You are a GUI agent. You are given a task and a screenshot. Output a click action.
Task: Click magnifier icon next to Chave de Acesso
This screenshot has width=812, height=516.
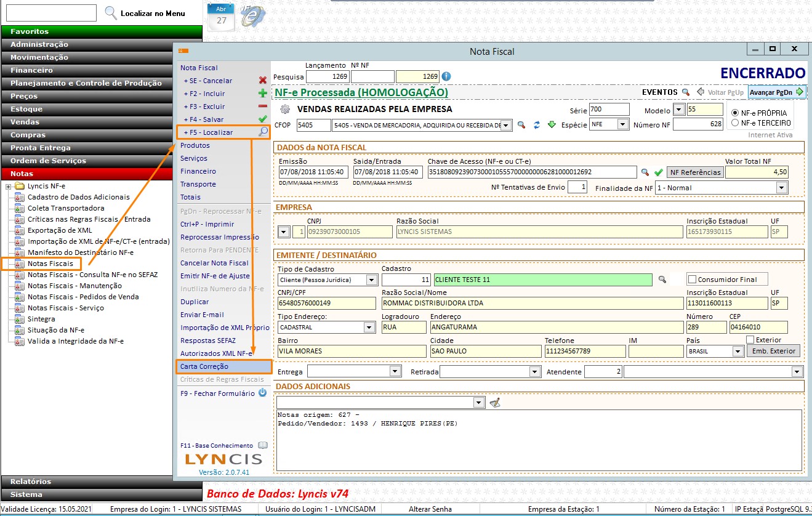point(645,172)
